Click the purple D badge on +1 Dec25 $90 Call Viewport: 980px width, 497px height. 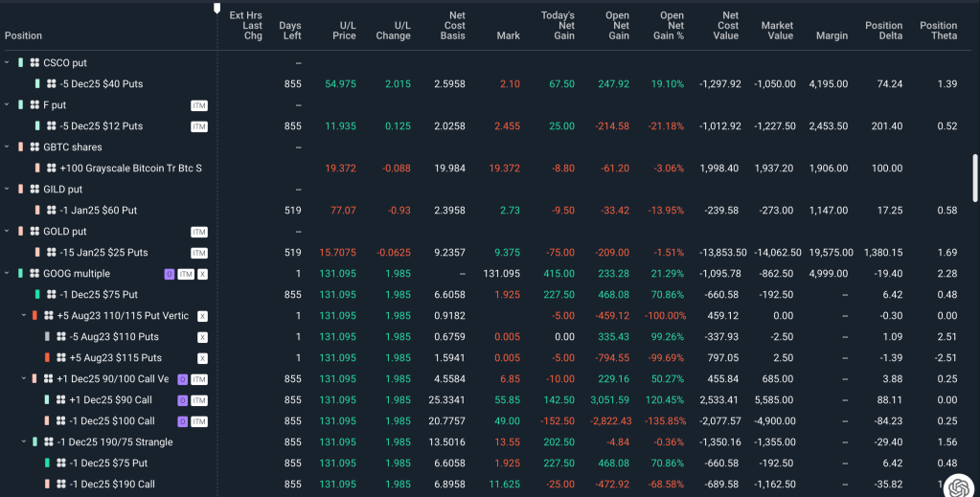click(182, 400)
